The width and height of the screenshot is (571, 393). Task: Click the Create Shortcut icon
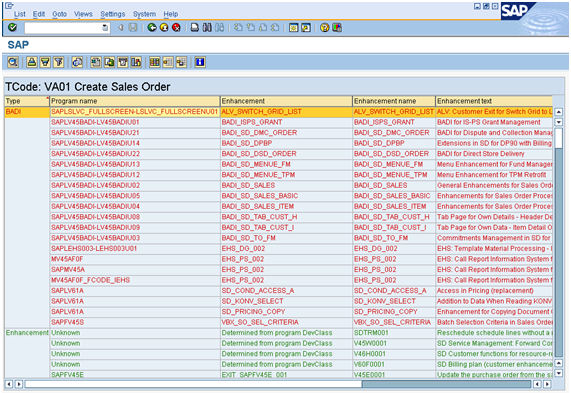[x=306, y=28]
